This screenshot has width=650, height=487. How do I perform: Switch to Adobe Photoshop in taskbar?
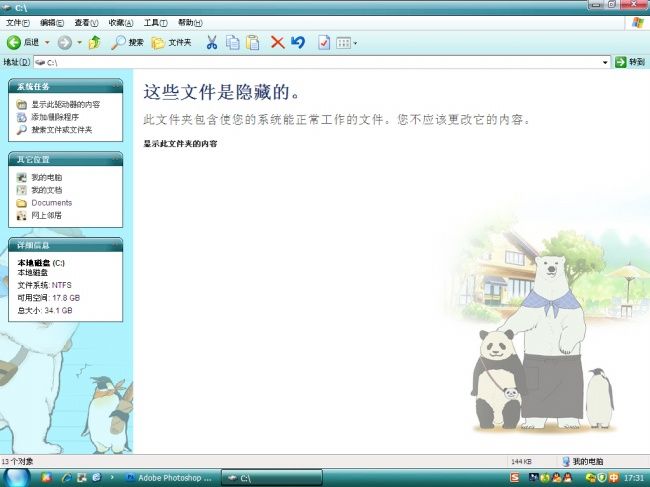click(168, 478)
